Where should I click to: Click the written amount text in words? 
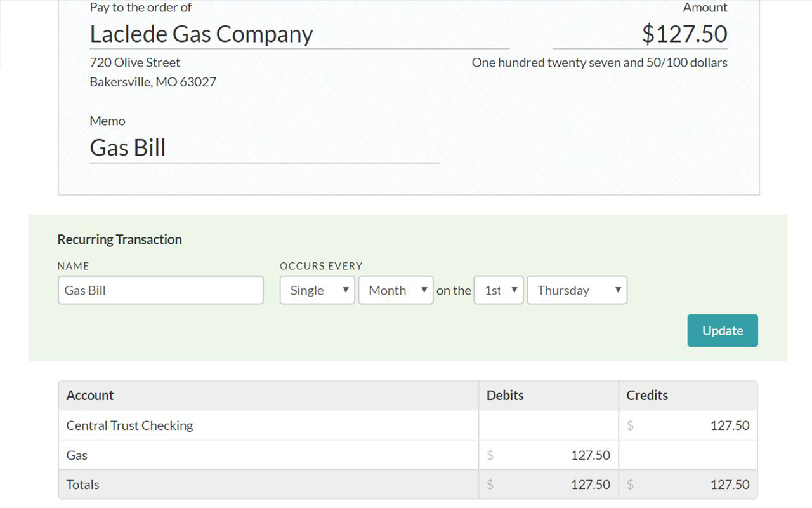point(599,62)
